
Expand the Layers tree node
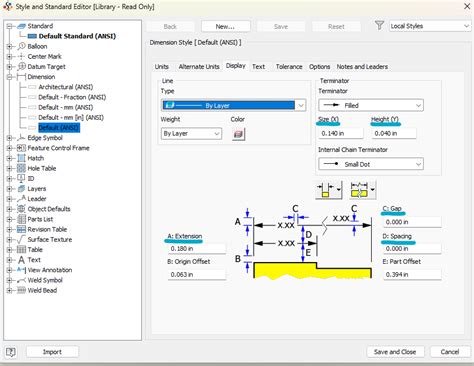point(9,189)
